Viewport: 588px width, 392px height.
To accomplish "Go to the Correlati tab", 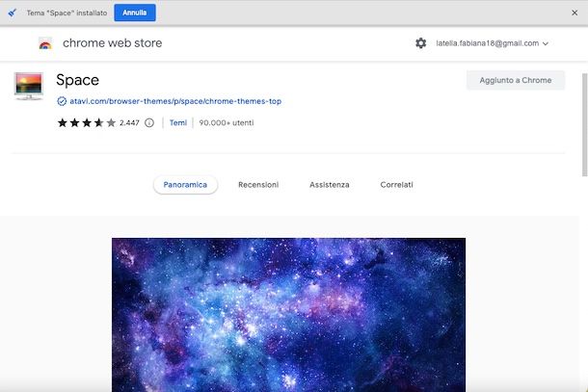I will (x=396, y=184).
